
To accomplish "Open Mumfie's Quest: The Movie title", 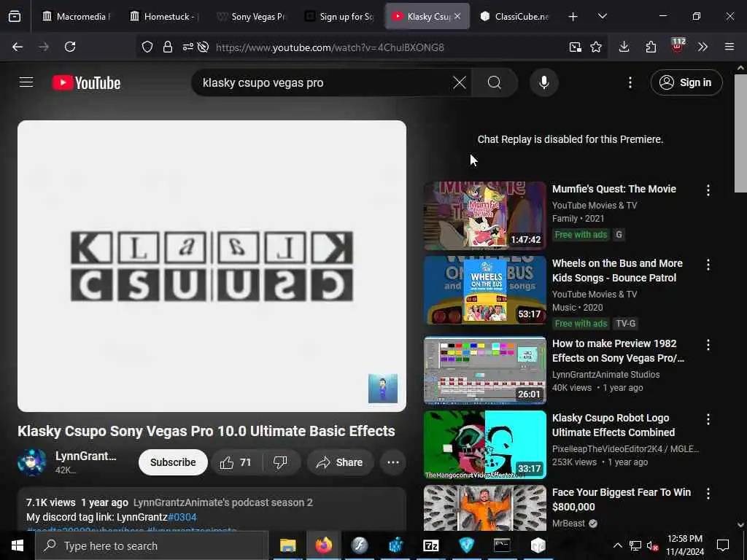I will pyautogui.click(x=614, y=189).
